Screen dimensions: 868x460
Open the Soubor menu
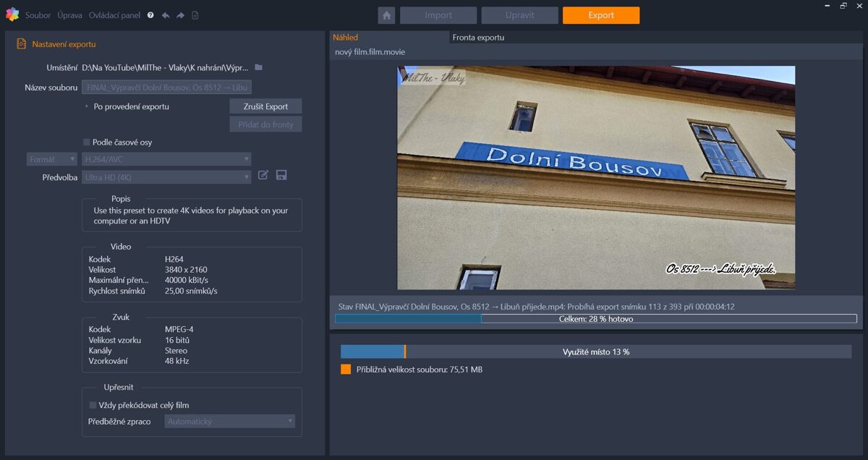coord(38,15)
